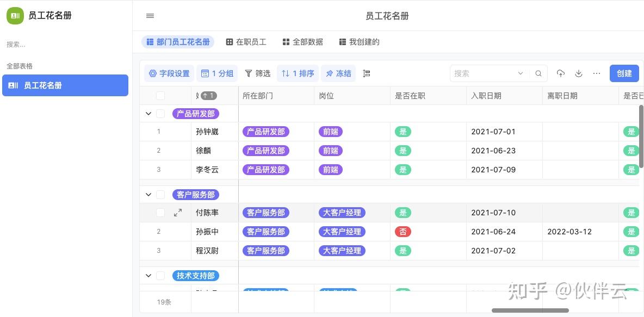This screenshot has width=644, height=317.
Task: Click the hamburger menu icon
Action: (150, 16)
